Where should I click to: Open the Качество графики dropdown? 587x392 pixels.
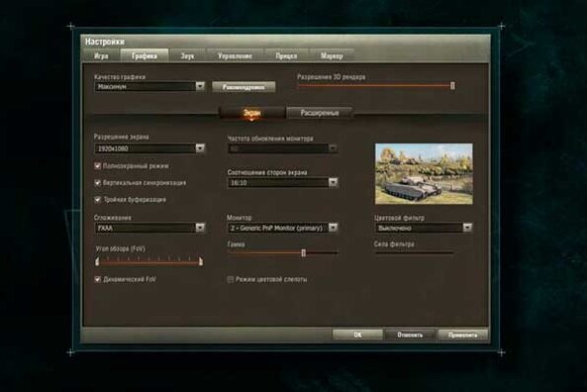click(149, 87)
